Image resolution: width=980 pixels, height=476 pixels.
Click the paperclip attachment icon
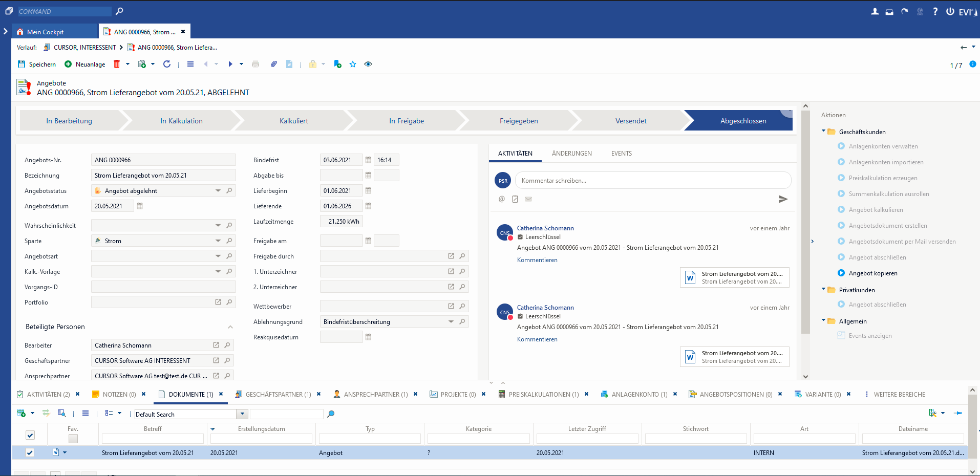[x=274, y=64]
